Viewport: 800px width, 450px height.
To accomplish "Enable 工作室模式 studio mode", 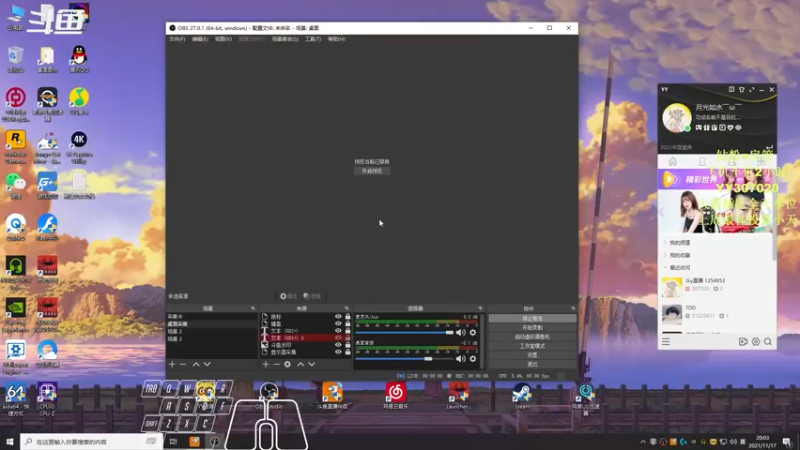I will tap(532, 346).
